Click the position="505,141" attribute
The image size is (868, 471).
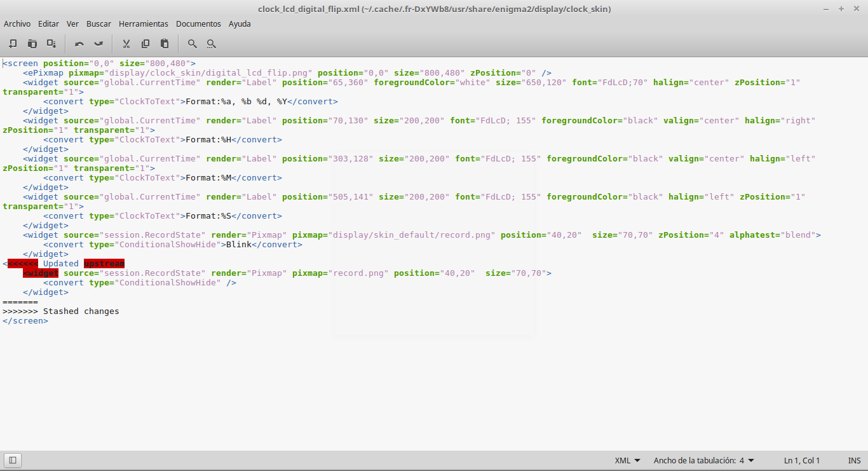[328, 196]
